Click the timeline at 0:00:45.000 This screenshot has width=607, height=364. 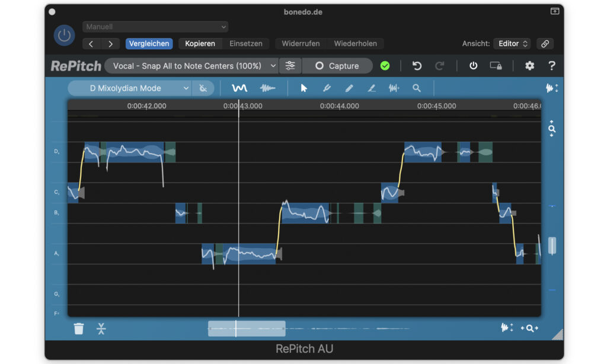pyautogui.click(x=436, y=106)
